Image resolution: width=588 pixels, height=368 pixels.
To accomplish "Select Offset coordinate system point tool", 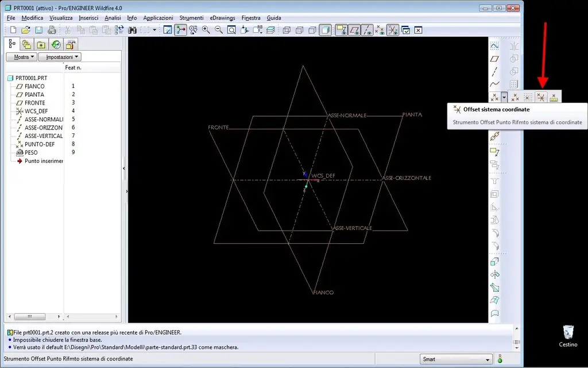I will (541, 97).
